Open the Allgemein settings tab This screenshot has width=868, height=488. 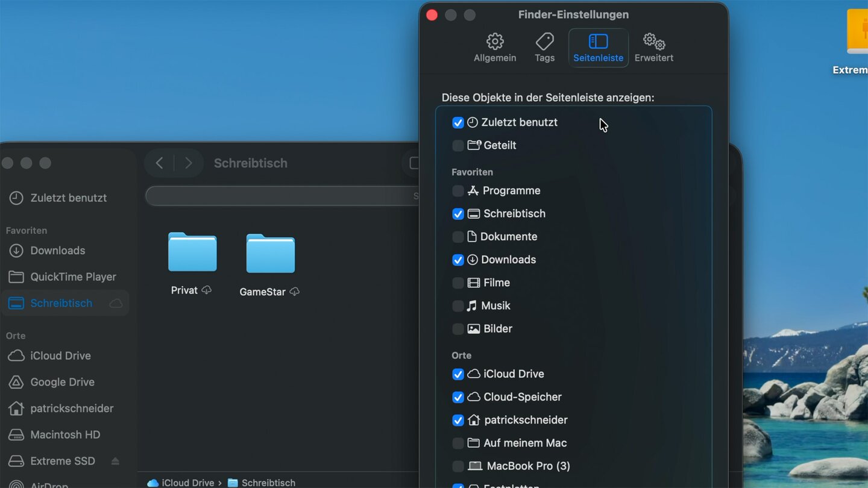click(x=494, y=48)
